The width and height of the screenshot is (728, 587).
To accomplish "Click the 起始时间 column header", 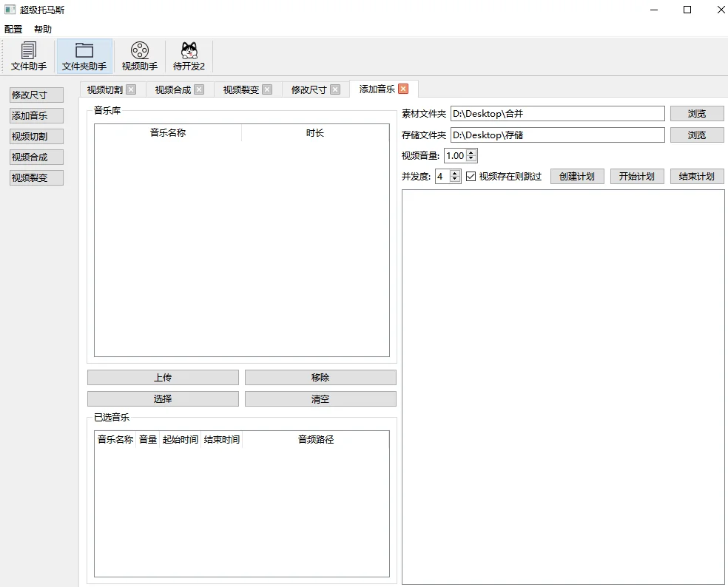I will (x=181, y=439).
